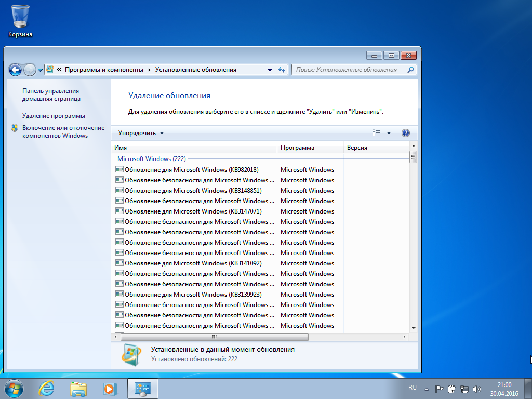Minimize the Установленные обновления window
The image size is (532, 399).
374,56
